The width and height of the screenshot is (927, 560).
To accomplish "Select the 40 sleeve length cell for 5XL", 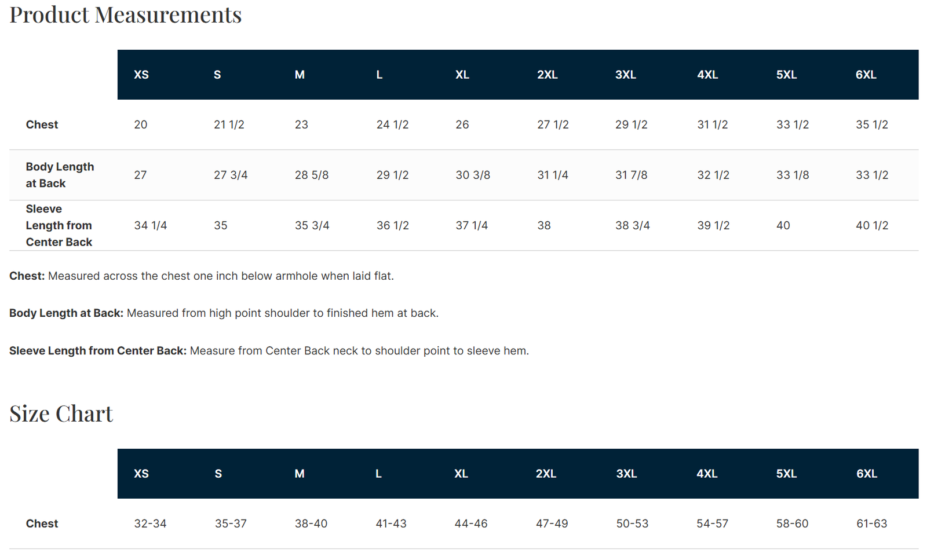I will tap(783, 225).
